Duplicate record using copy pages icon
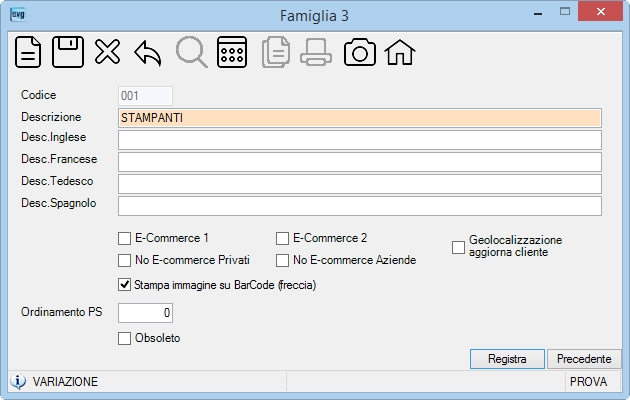This screenshot has width=630, height=400. pos(276,52)
